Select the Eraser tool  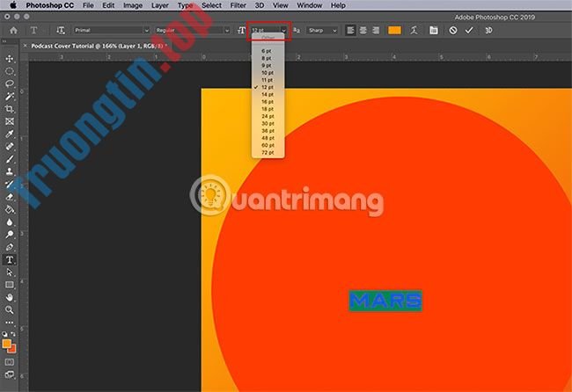pos(10,197)
